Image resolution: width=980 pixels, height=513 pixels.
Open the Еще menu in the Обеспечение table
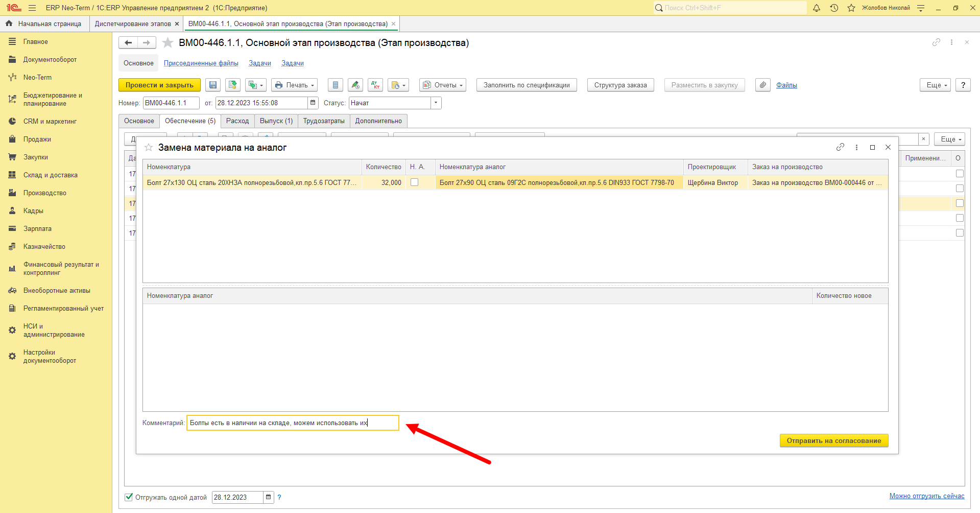click(950, 139)
